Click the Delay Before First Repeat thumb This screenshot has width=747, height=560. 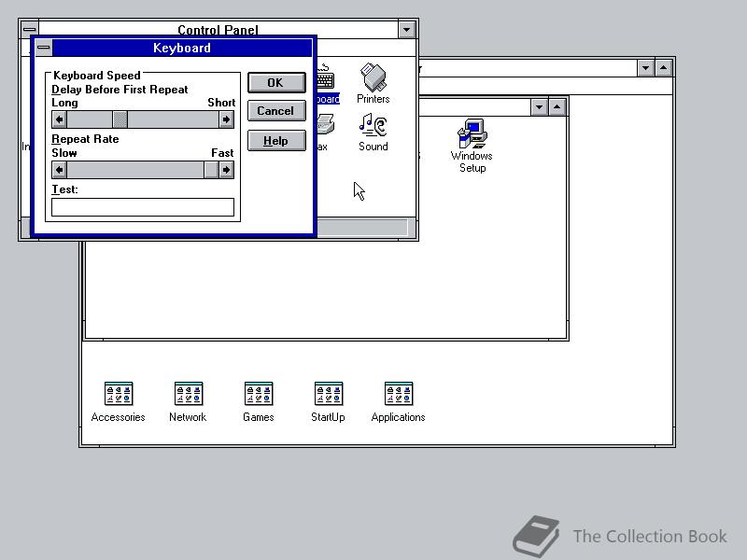click(x=120, y=119)
